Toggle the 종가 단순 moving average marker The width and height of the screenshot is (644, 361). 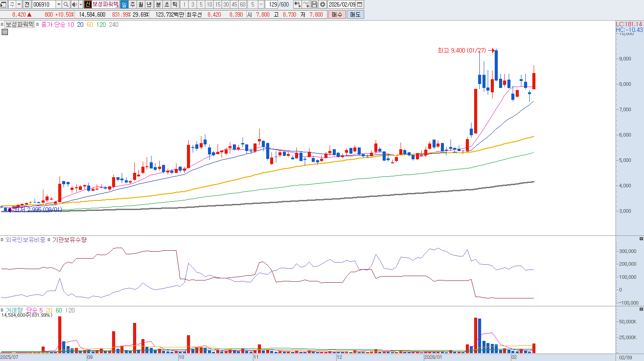(x=38, y=25)
